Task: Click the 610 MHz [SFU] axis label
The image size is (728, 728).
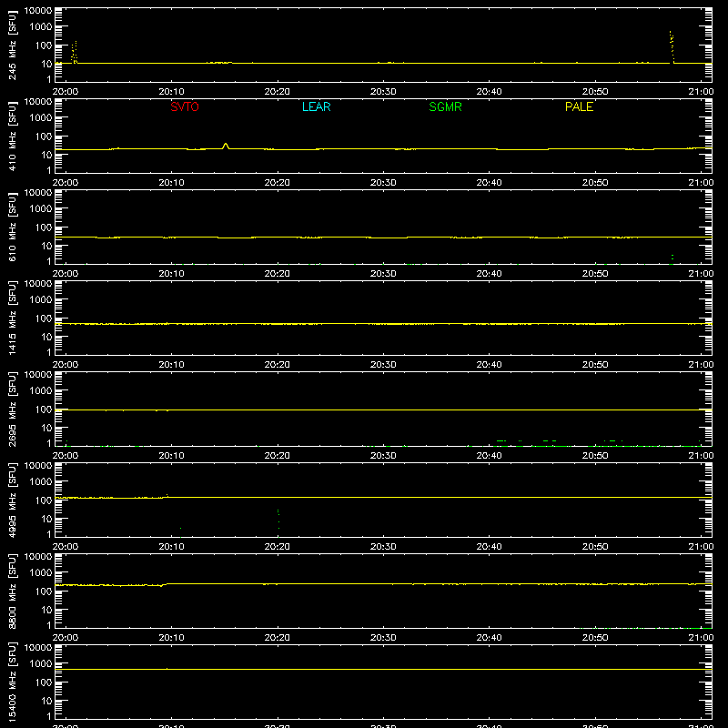Action: [x=12, y=227]
